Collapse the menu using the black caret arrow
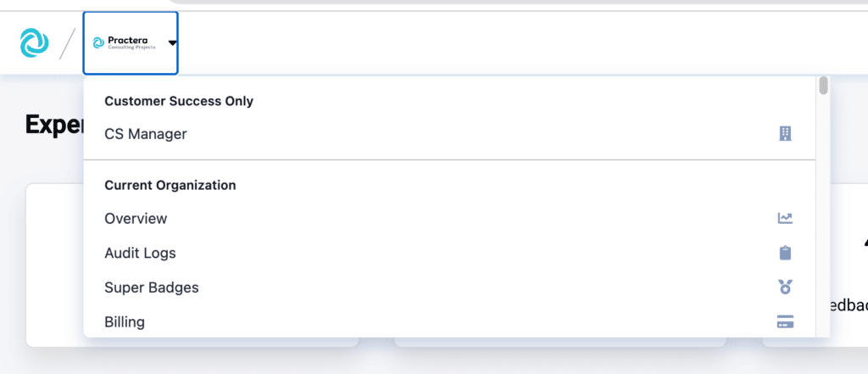This screenshot has height=374, width=868. coord(172,43)
